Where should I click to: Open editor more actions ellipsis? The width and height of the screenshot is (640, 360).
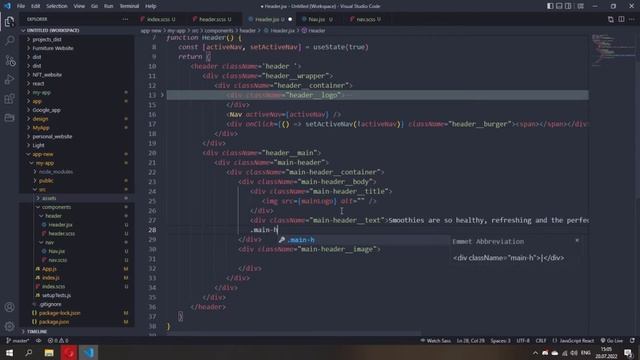(632, 19)
